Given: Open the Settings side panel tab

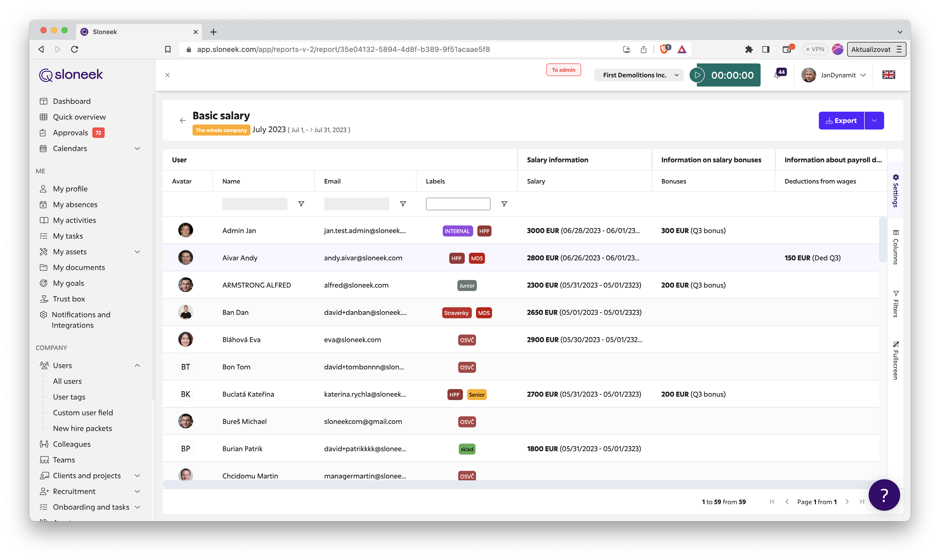Looking at the screenshot, I should click(x=895, y=191).
